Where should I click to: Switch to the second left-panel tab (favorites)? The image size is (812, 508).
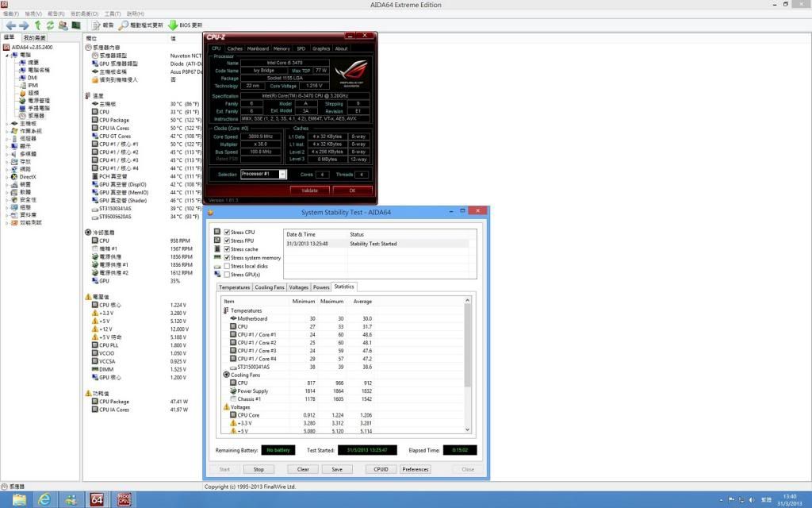(35, 38)
